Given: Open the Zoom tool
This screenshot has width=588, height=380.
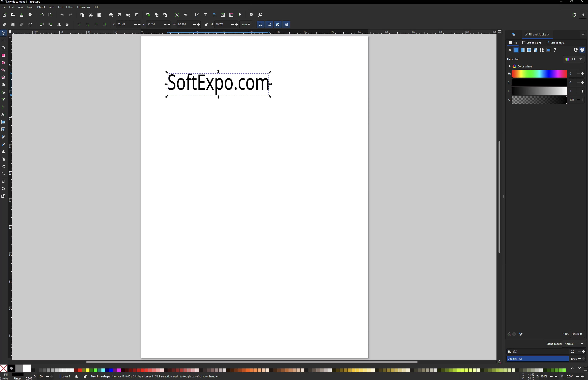Looking at the screenshot, I should pos(3,189).
